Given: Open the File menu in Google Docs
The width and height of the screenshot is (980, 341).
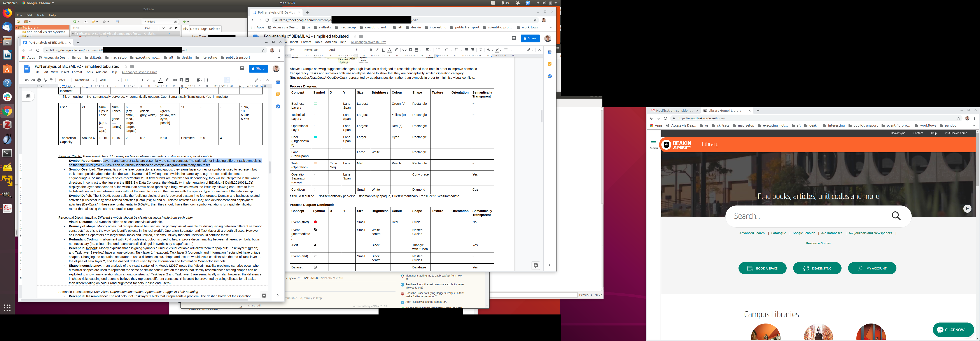Looking at the screenshot, I should coord(37,72).
